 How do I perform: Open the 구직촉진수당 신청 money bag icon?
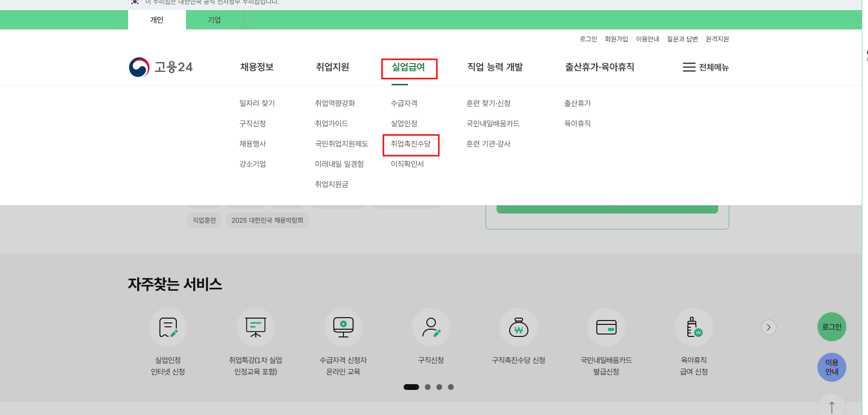519,327
